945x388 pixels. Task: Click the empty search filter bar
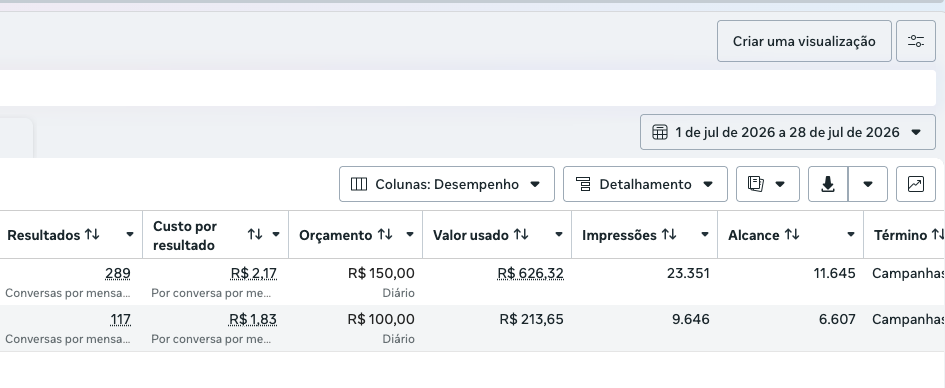pyautogui.click(x=468, y=88)
